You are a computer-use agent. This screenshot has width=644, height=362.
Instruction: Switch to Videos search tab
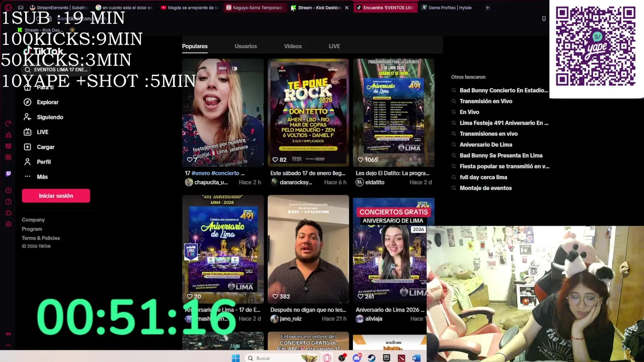[x=293, y=46]
